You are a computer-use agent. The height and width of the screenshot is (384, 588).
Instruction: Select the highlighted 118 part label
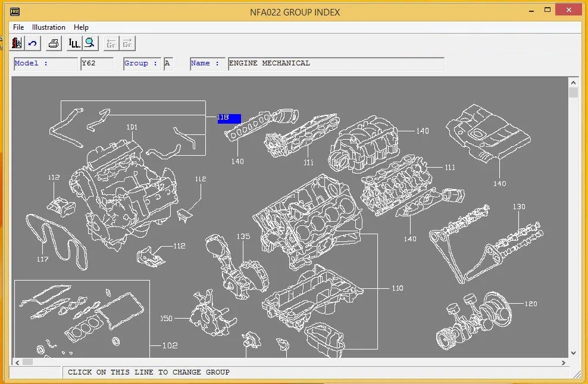(x=229, y=118)
